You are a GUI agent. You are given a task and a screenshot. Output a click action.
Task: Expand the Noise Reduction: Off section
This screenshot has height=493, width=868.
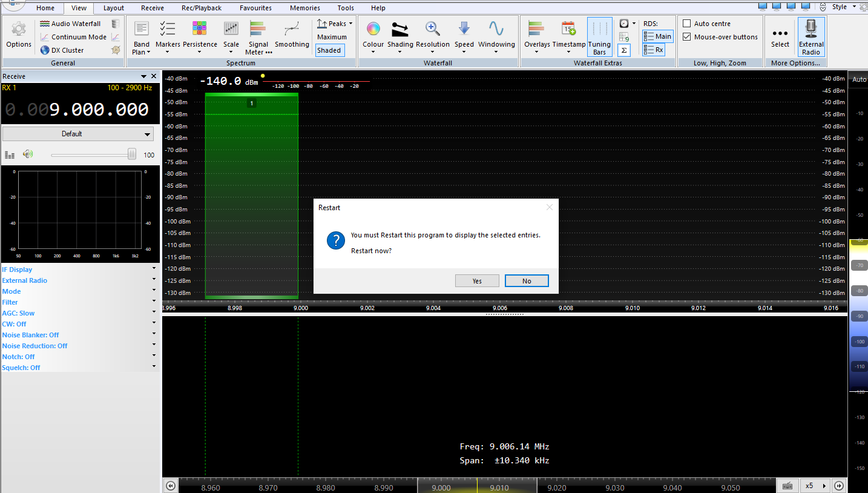35,346
